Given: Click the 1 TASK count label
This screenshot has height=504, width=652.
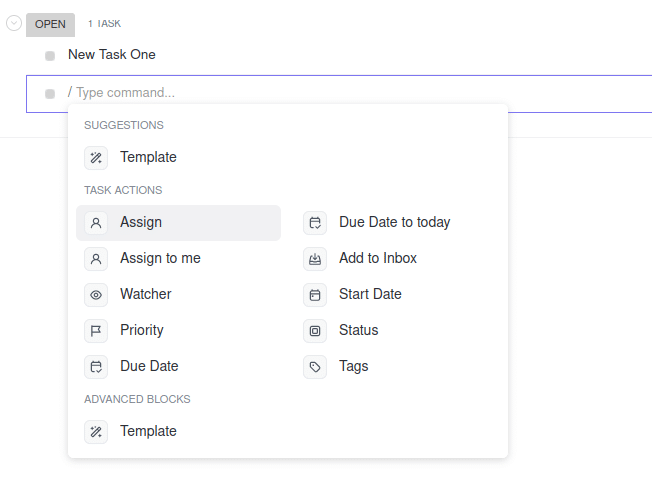Looking at the screenshot, I should [104, 24].
